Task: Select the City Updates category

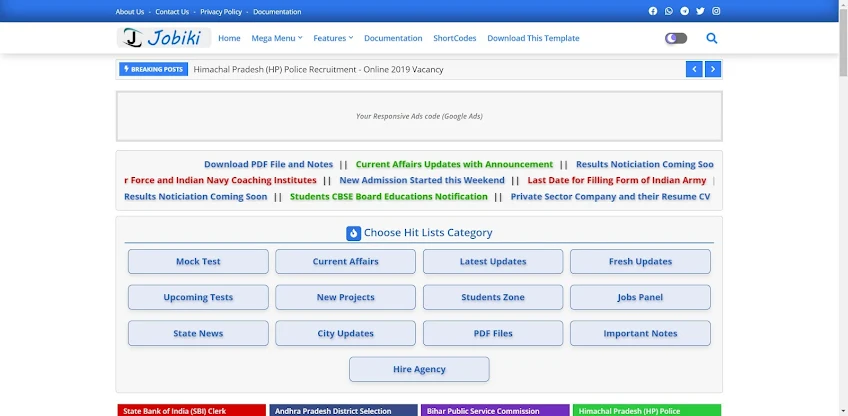Action: click(346, 333)
